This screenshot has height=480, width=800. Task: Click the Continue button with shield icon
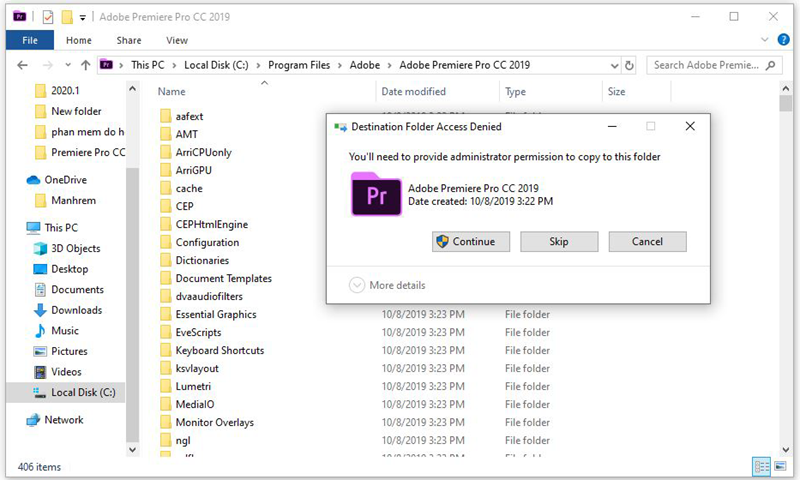point(470,242)
